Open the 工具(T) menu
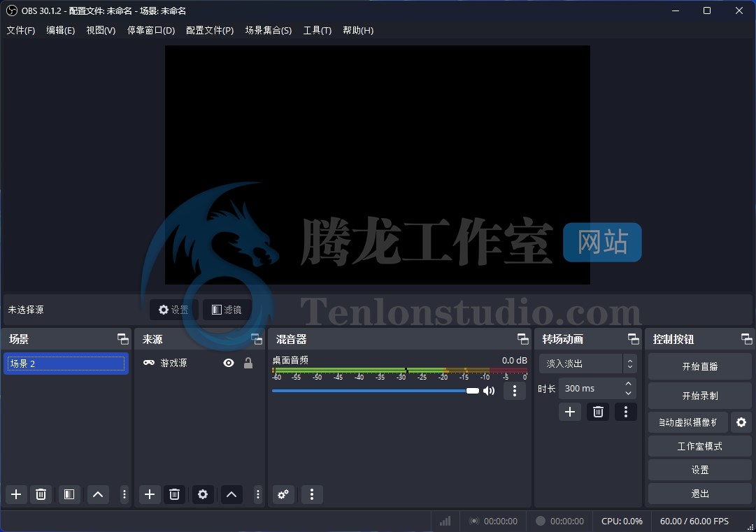The width and height of the screenshot is (756, 532). coord(318,30)
